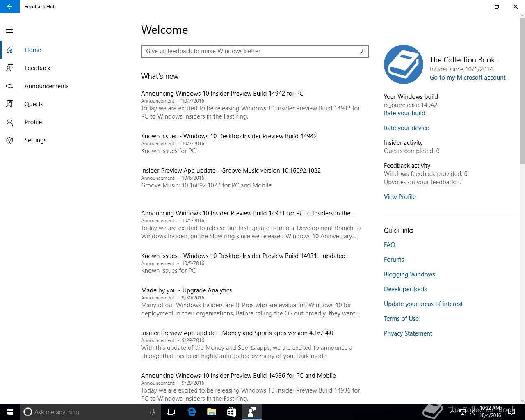Screen dimensions: 525x420
Task: Select Home in navigation pane
Action: [x=33, y=50]
